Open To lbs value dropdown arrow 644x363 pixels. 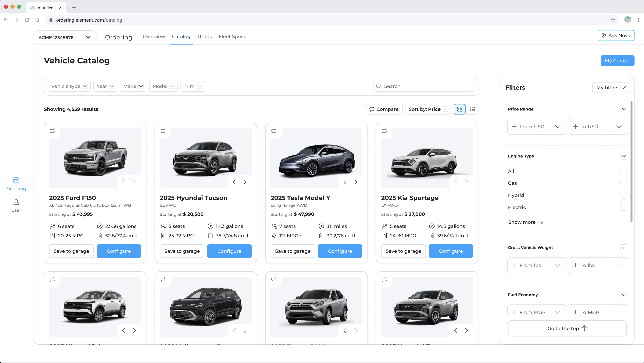(619, 265)
